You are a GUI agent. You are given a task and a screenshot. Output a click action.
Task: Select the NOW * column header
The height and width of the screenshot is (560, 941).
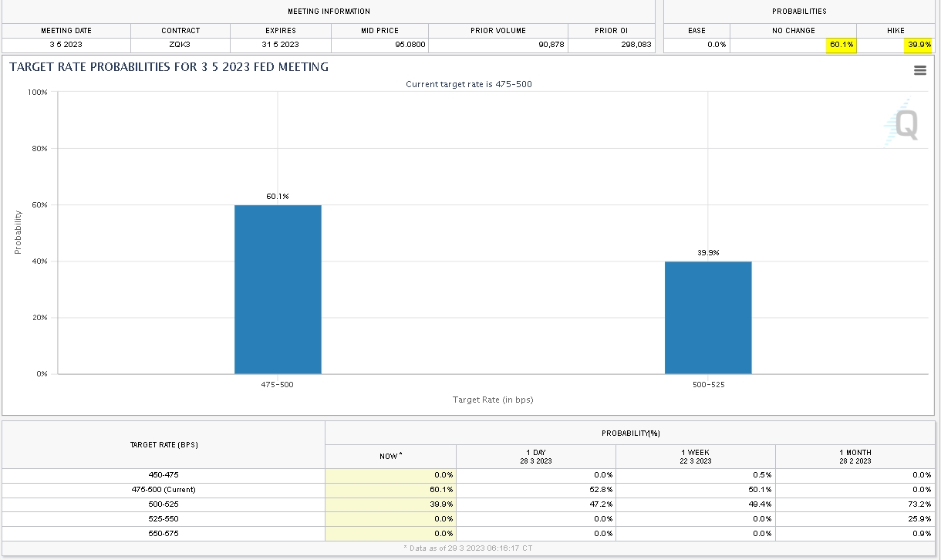[391, 457]
